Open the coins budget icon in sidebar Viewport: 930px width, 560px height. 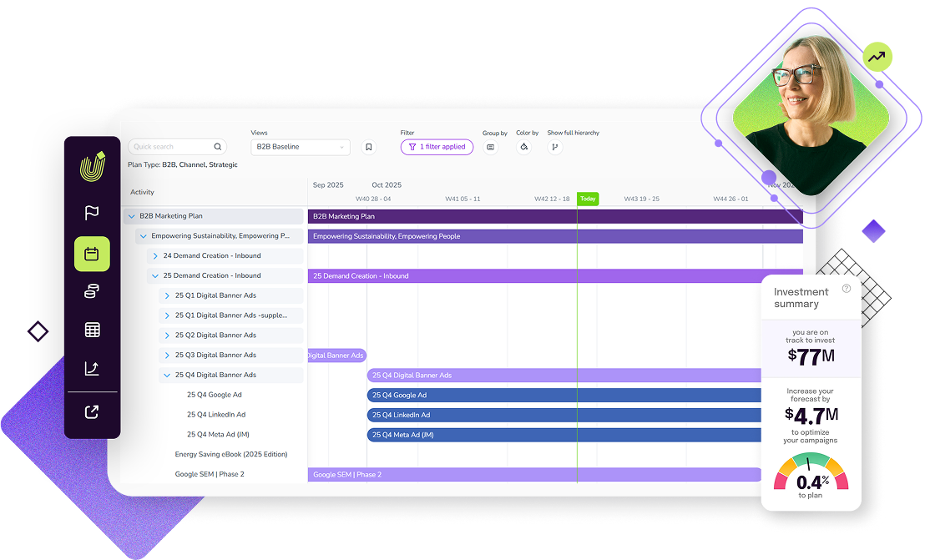click(92, 291)
